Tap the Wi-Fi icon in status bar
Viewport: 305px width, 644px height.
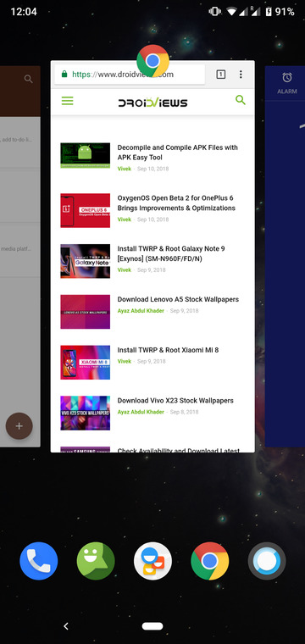click(x=232, y=12)
